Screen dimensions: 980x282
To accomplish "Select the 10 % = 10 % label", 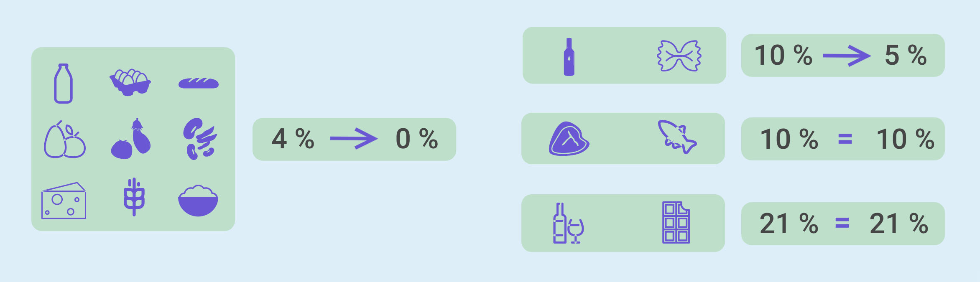I will (x=842, y=139).
